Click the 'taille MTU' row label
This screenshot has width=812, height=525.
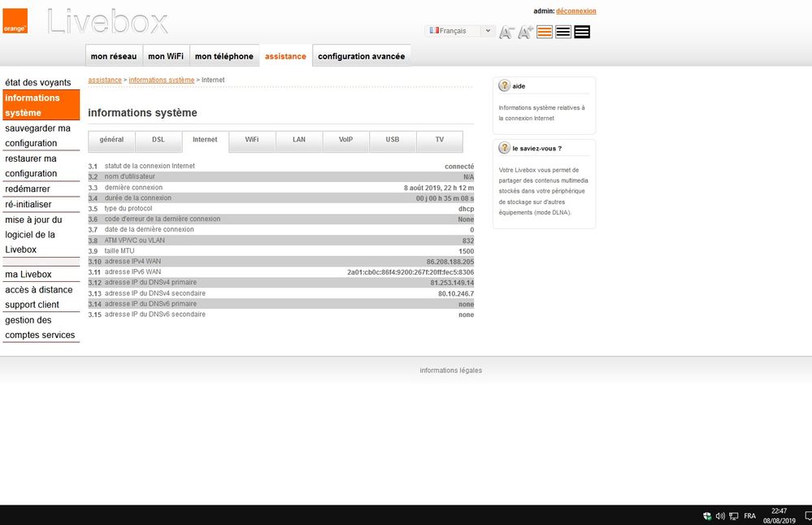(x=119, y=250)
